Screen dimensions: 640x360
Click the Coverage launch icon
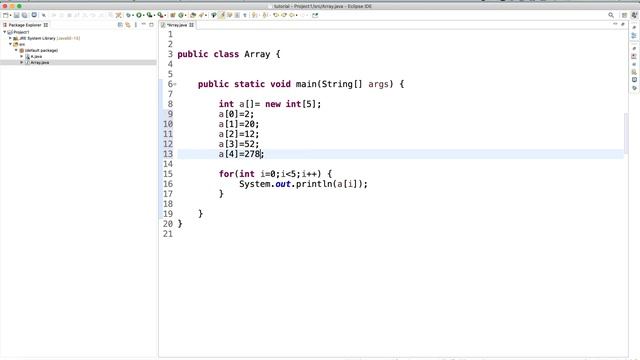pyautogui.click(x=149, y=15)
